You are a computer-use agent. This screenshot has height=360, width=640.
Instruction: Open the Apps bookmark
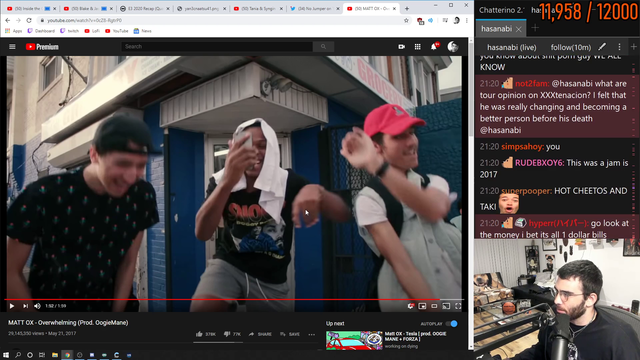coord(13,31)
